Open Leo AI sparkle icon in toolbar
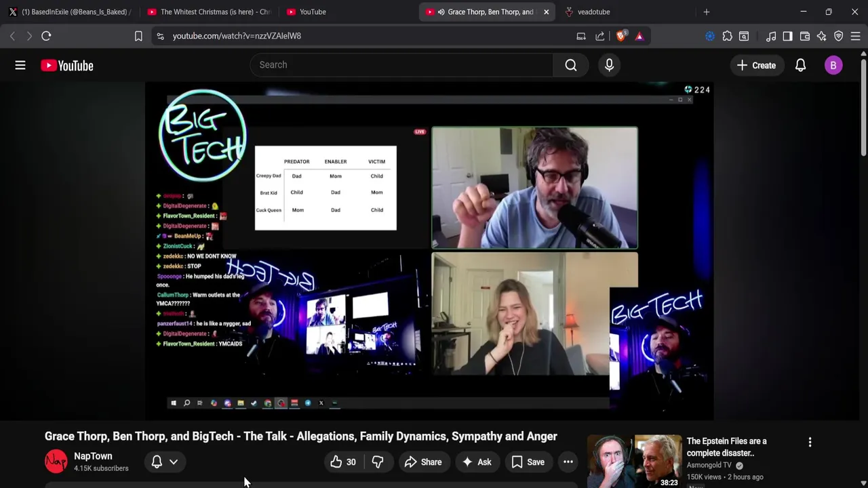The width and height of the screenshot is (868, 488). coord(821,36)
